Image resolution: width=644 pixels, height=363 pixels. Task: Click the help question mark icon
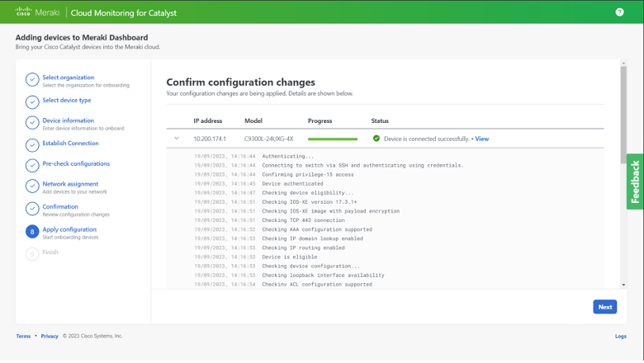[619, 12]
